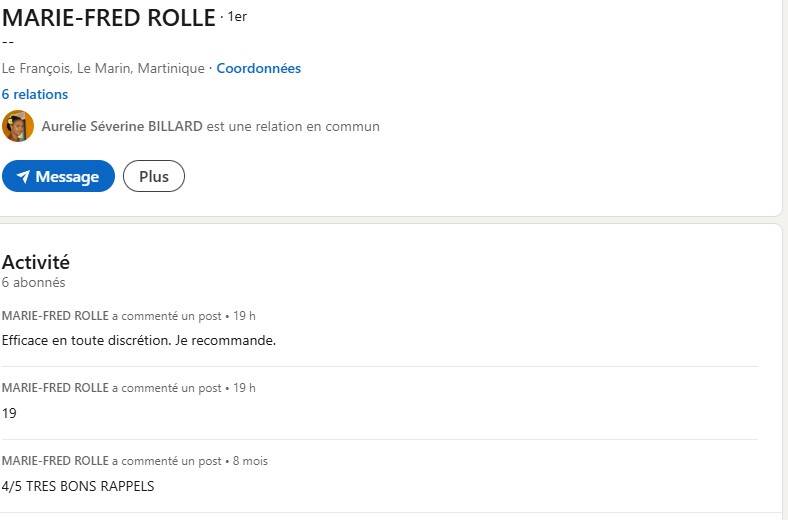Viewport: 788px width, 520px height.
Task: View the 6 abonnés follower count
Action: pyautogui.click(x=33, y=282)
